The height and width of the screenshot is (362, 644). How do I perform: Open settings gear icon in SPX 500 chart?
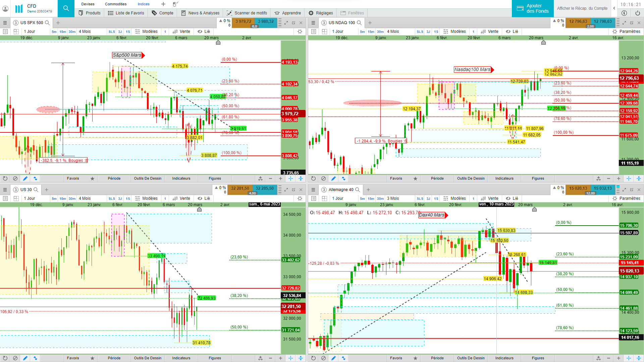pyautogui.click(x=300, y=32)
